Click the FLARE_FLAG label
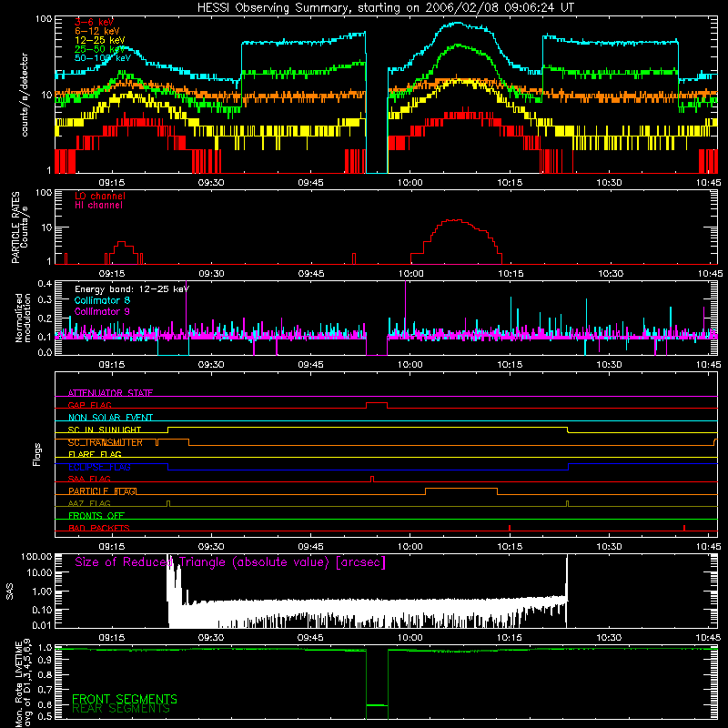The height and width of the screenshot is (728, 728). pos(95,454)
